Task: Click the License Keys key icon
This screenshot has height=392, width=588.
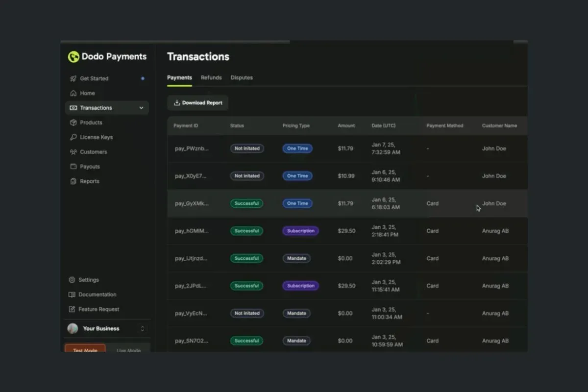Action: pos(73,137)
